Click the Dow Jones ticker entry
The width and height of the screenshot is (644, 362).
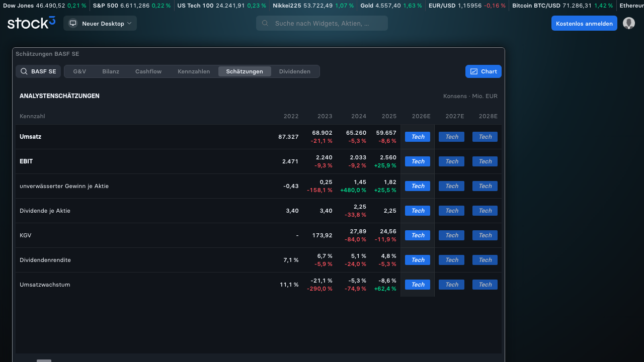(x=45, y=6)
